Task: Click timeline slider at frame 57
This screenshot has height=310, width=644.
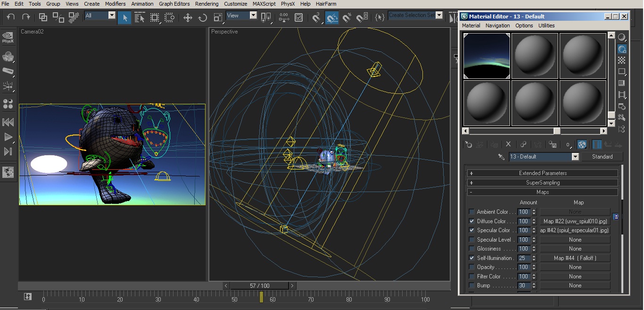Action: 261,297
